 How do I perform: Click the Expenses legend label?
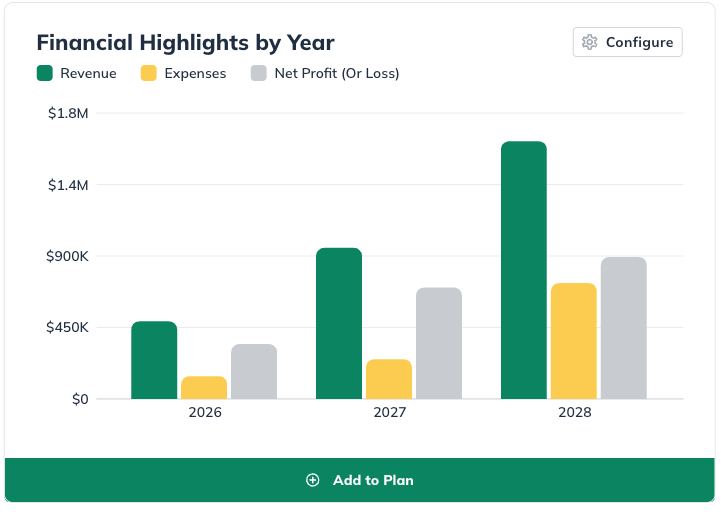click(x=195, y=74)
